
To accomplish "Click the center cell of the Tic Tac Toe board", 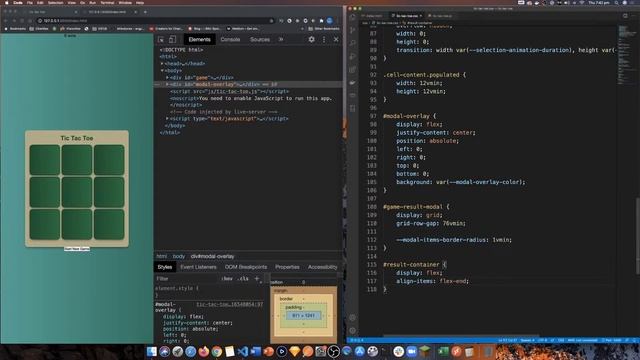I will (x=77, y=192).
